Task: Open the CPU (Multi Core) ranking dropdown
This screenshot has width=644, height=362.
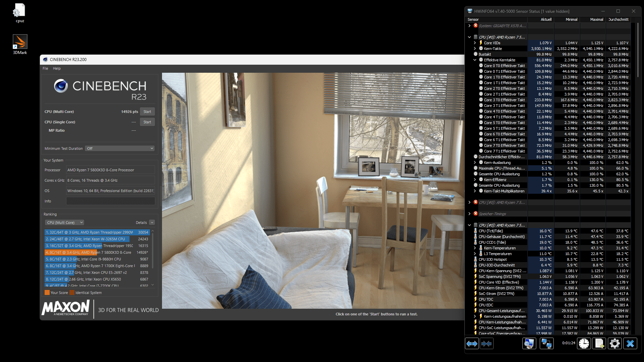Action: point(64,223)
